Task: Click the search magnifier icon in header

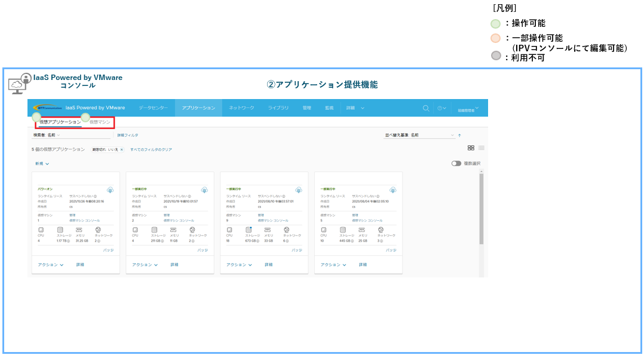Action: [426, 108]
